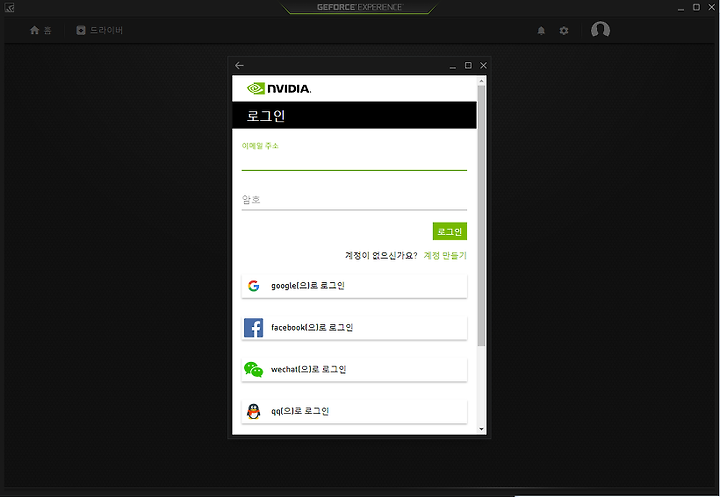
Task: Click the QQ penguin icon
Action: coord(253,411)
